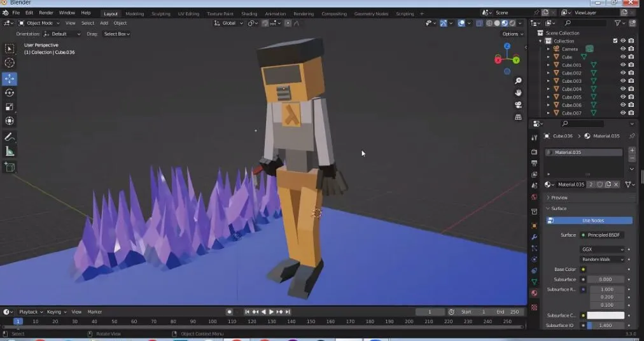The height and width of the screenshot is (341, 644).
Task: Open the Object Data mesh properties tab
Action: pos(534,282)
